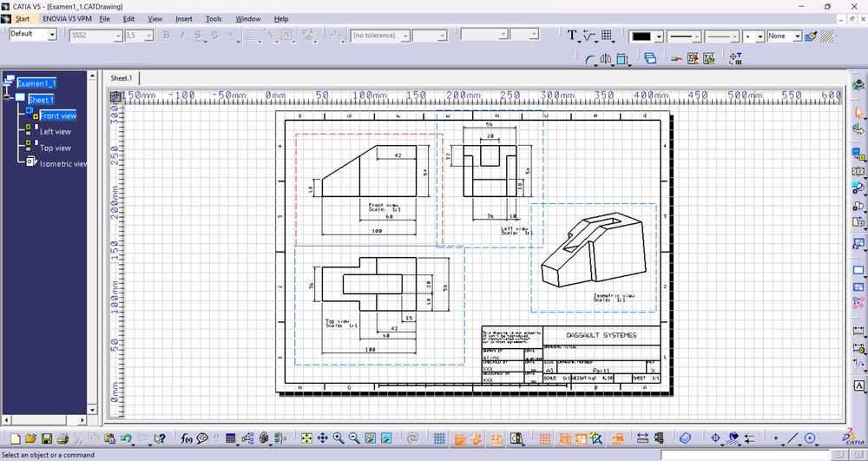Open the black graphic color swatch dropdown
Viewport: 868px width, 461px height.
(659, 36)
